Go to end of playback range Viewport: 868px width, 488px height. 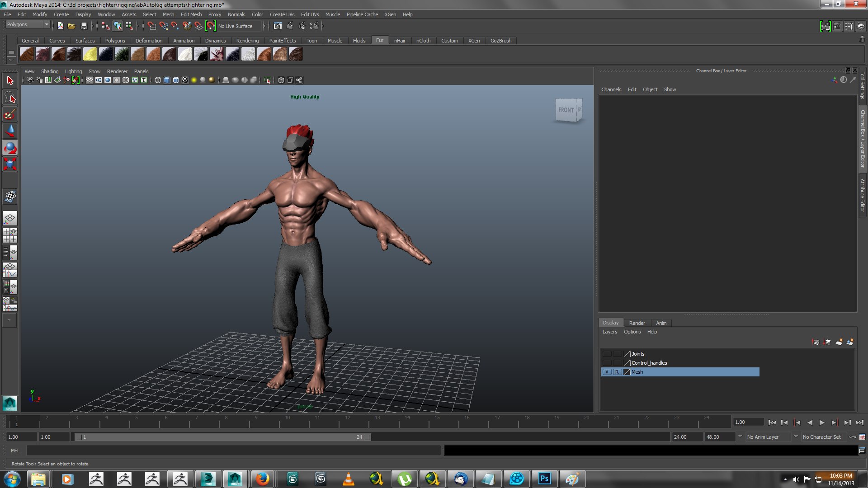[859, 422]
